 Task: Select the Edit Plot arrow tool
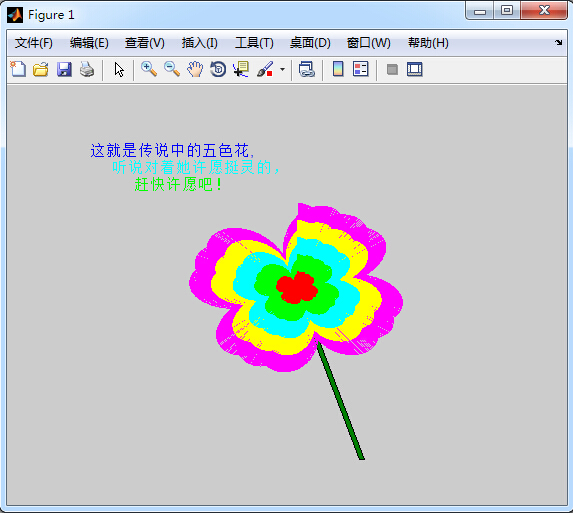(x=119, y=69)
